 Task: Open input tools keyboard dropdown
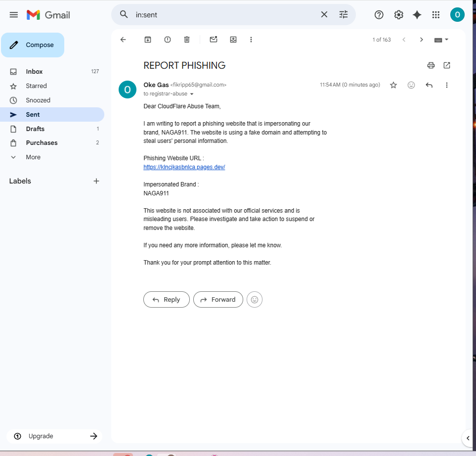point(441,40)
